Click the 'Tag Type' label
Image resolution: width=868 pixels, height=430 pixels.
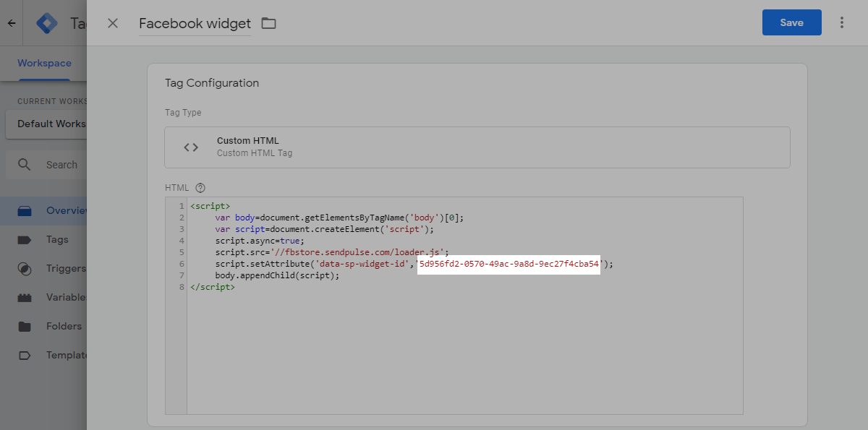[183, 113]
